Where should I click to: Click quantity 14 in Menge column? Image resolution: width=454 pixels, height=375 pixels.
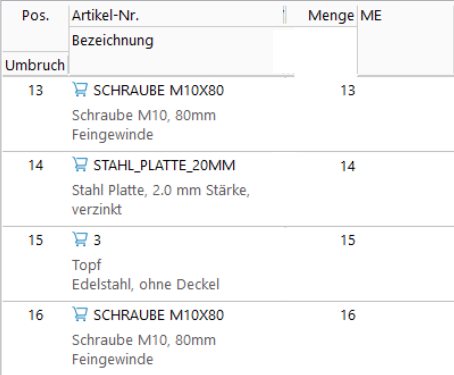(348, 166)
